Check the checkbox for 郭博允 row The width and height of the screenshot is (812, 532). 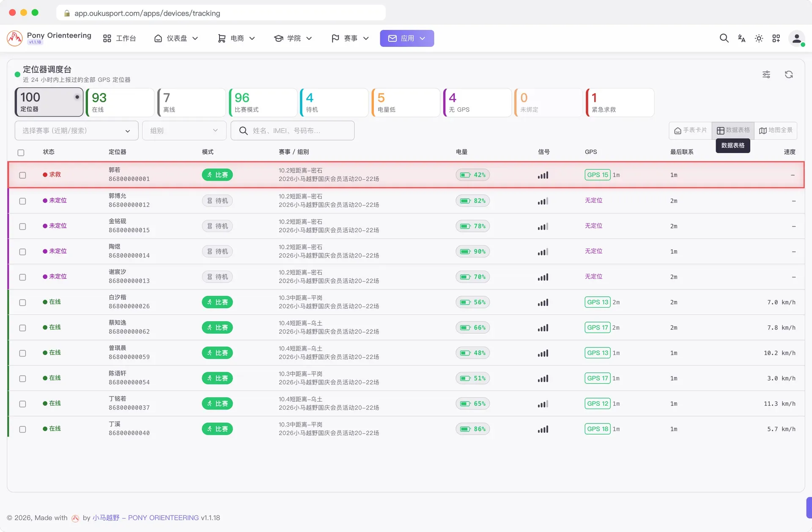click(22, 201)
